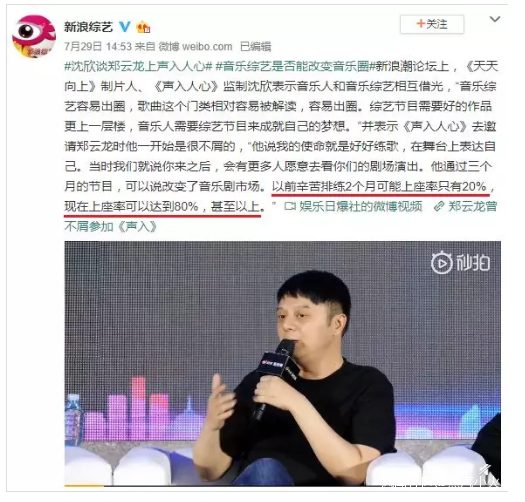Open 娱乐日爆社的微博视频 link
This screenshot has height=502, width=525.
click(361, 206)
